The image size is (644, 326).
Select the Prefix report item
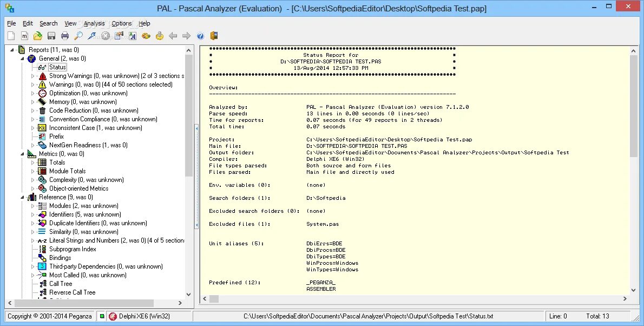click(56, 136)
